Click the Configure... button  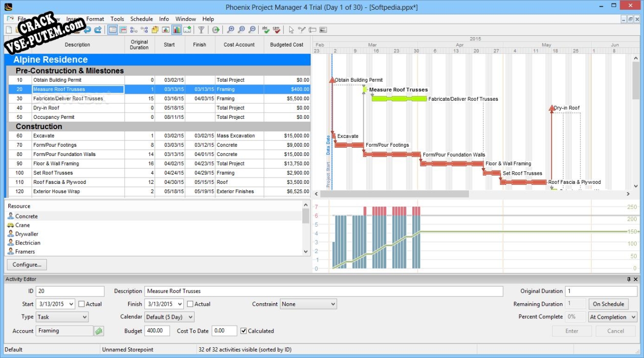pyautogui.click(x=27, y=265)
